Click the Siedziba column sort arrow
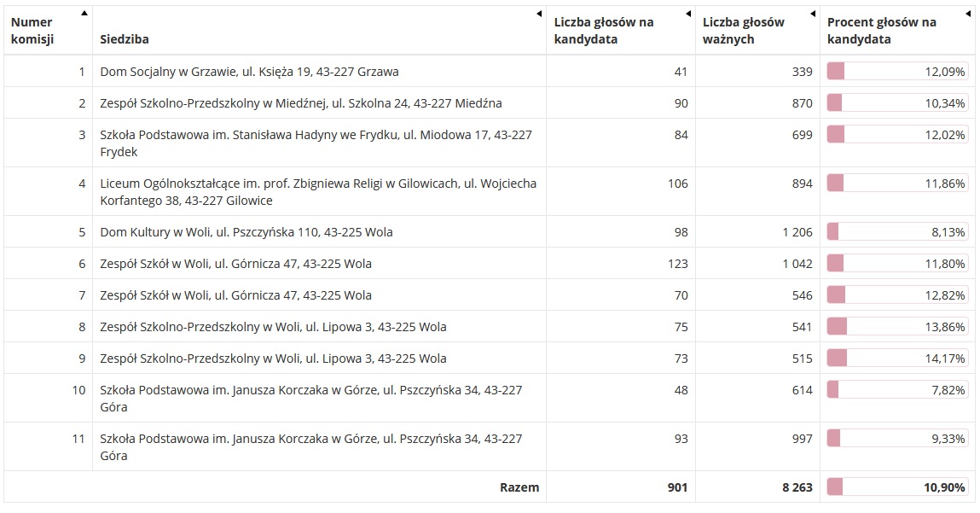The image size is (980, 513). [x=539, y=14]
